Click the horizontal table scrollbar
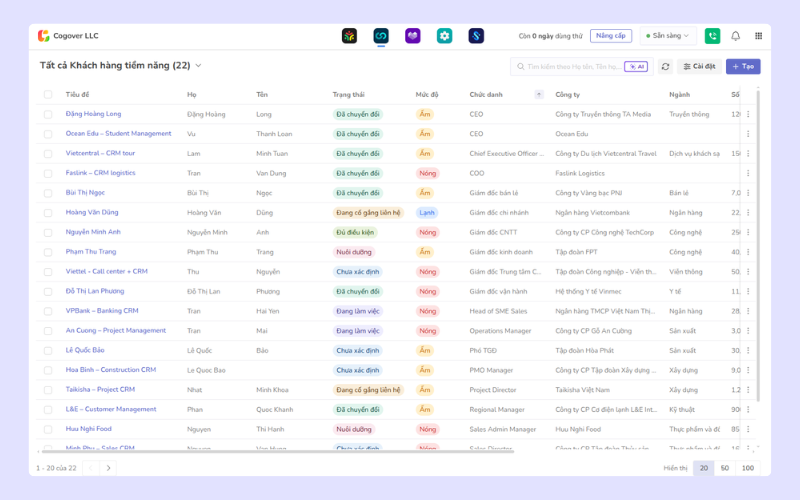Image resolution: width=800 pixels, height=500 pixels. point(278,451)
